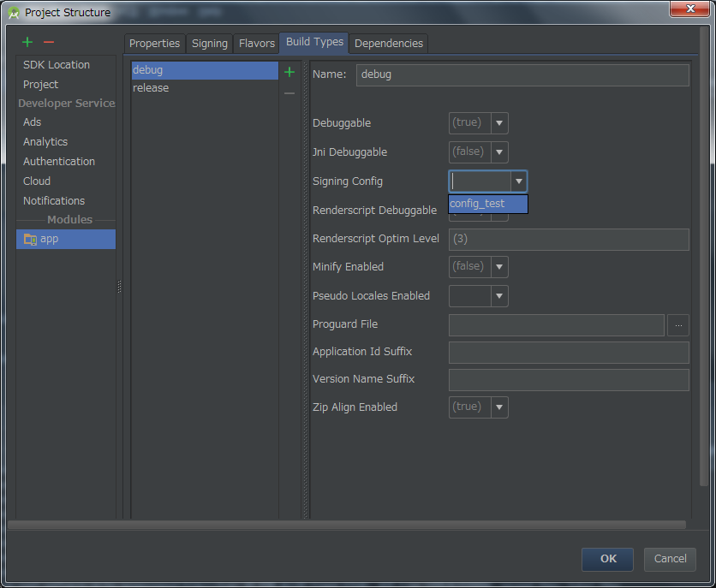
Task: Click the Application Id Suffix field
Action: tap(569, 353)
